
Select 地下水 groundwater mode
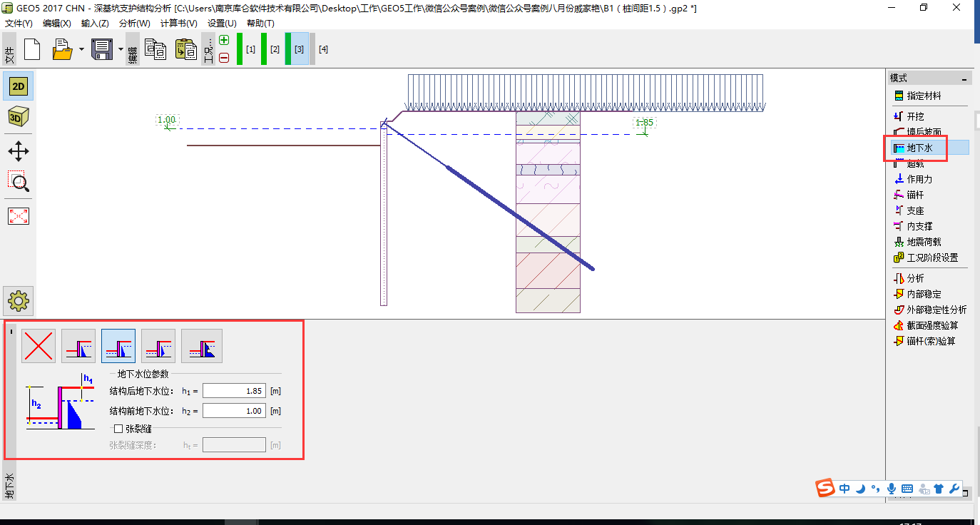(929, 148)
